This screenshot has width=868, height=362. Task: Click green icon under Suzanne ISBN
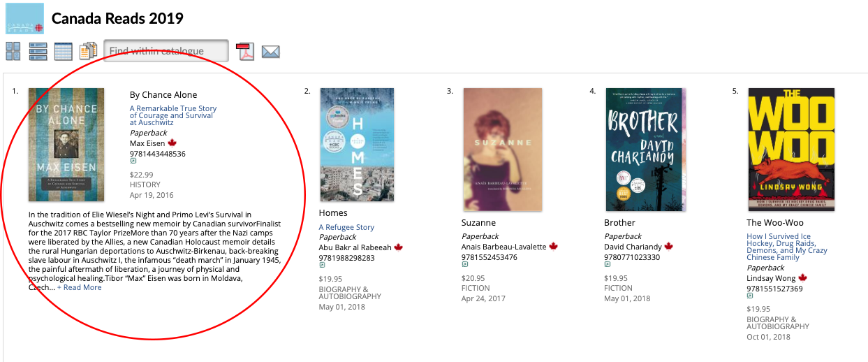coord(464,265)
